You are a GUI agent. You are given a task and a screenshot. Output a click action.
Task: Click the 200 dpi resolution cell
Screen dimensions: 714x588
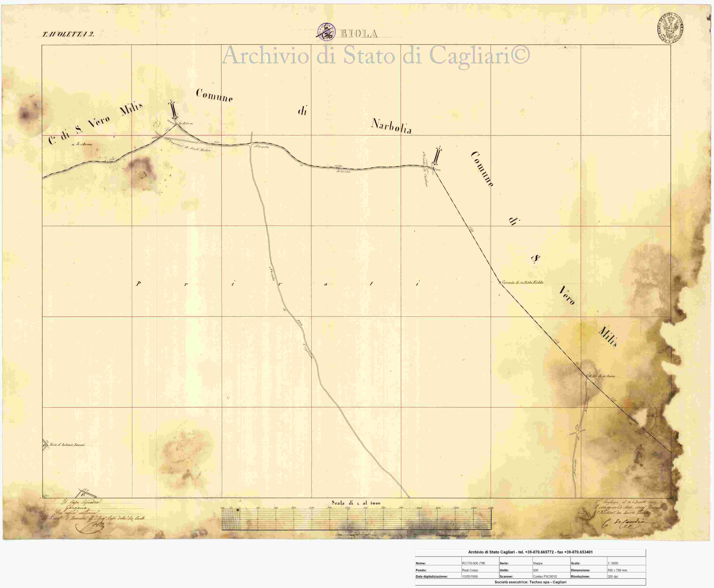point(613,576)
